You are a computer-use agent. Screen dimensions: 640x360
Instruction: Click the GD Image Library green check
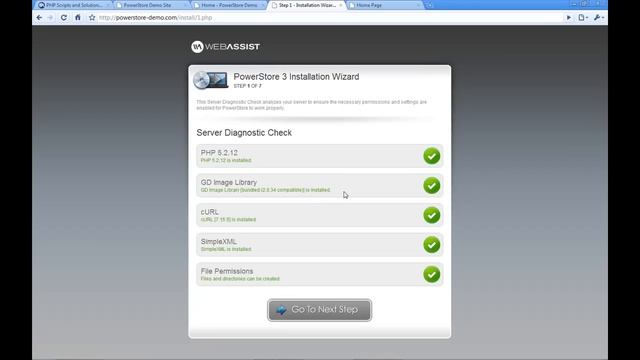[x=431, y=186]
